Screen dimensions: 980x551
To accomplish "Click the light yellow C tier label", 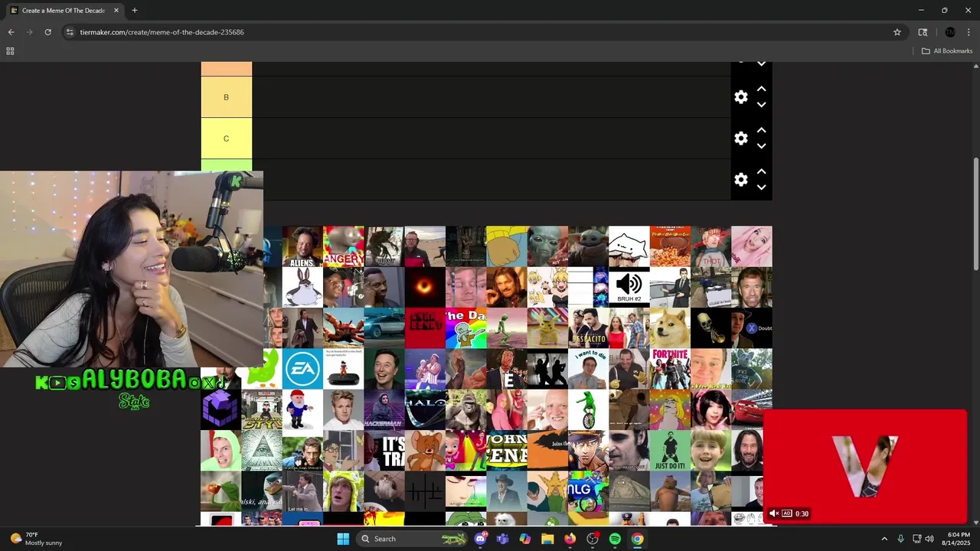I will [x=226, y=139].
